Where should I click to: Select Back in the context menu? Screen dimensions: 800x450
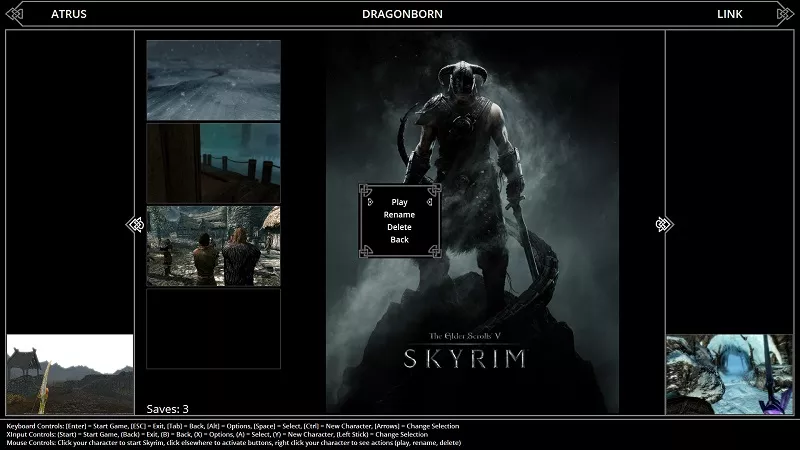tap(399, 239)
